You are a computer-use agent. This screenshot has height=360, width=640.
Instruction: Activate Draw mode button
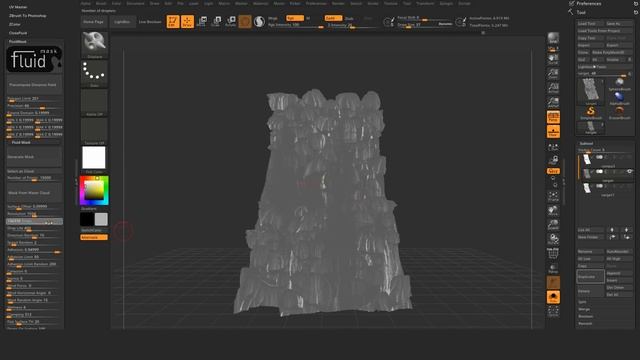187,21
